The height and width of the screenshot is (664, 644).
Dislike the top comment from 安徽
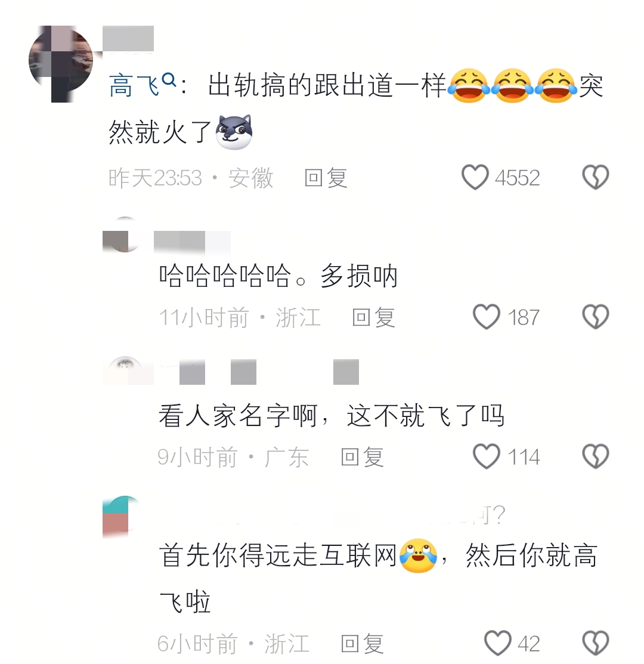pos(595,177)
